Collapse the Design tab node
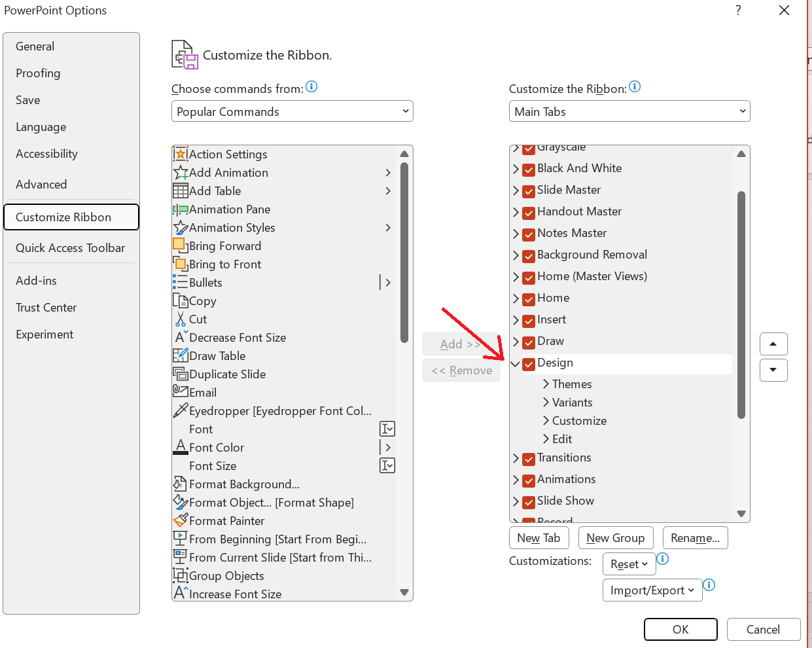The width and height of the screenshot is (812, 648). (x=515, y=363)
